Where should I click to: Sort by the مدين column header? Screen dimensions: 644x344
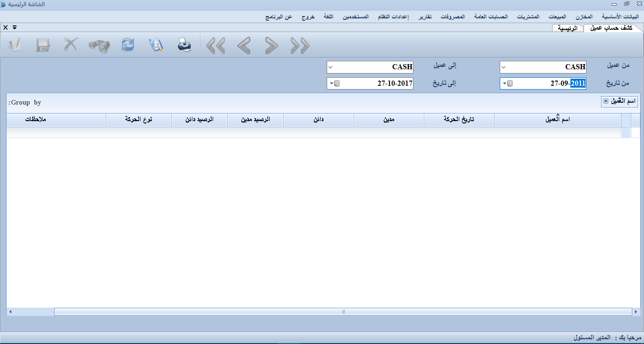388,120
